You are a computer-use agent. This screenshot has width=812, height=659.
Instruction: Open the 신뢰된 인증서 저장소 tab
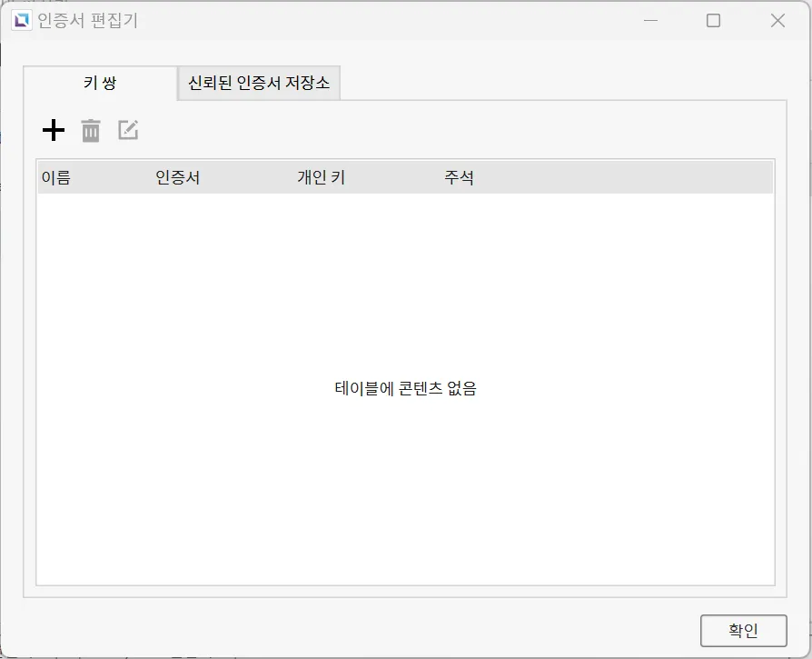(259, 84)
